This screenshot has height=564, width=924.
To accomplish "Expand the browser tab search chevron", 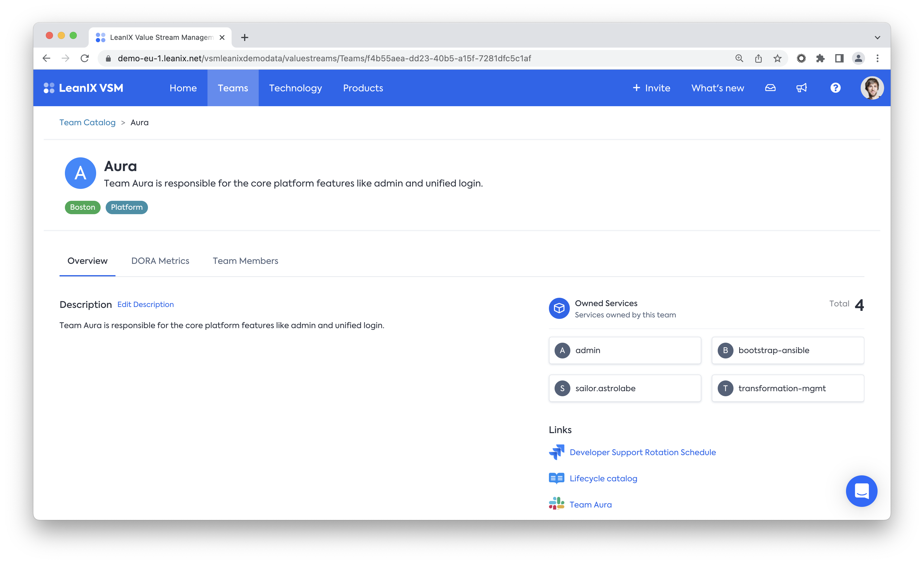I will [x=877, y=37].
